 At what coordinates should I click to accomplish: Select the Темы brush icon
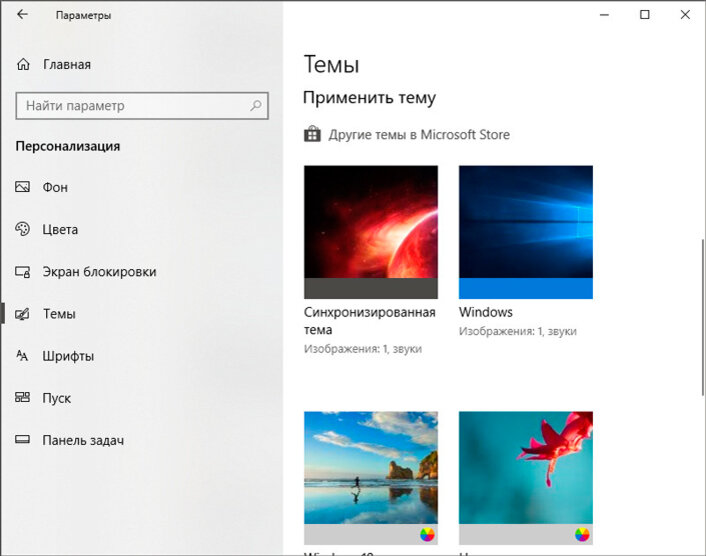point(23,314)
